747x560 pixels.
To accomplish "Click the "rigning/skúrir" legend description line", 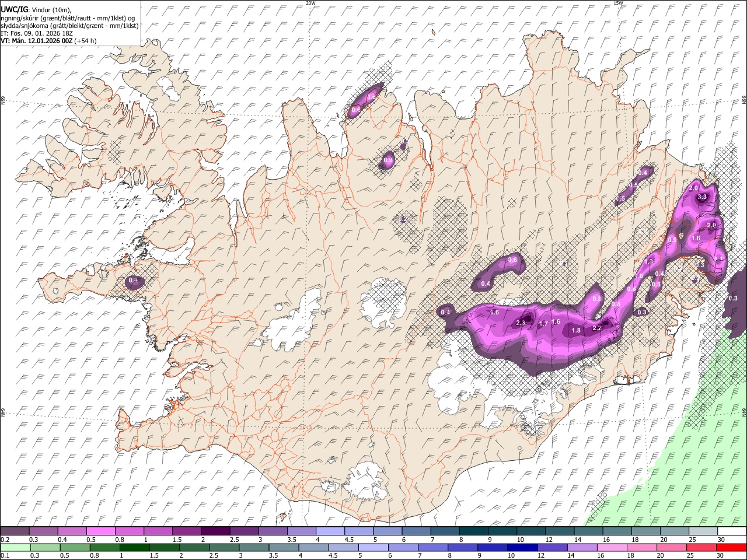I will coord(68,17).
